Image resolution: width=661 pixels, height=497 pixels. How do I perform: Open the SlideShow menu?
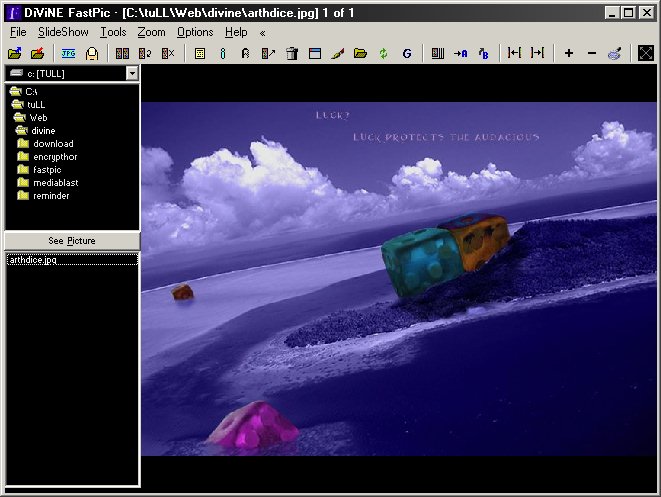click(x=64, y=32)
